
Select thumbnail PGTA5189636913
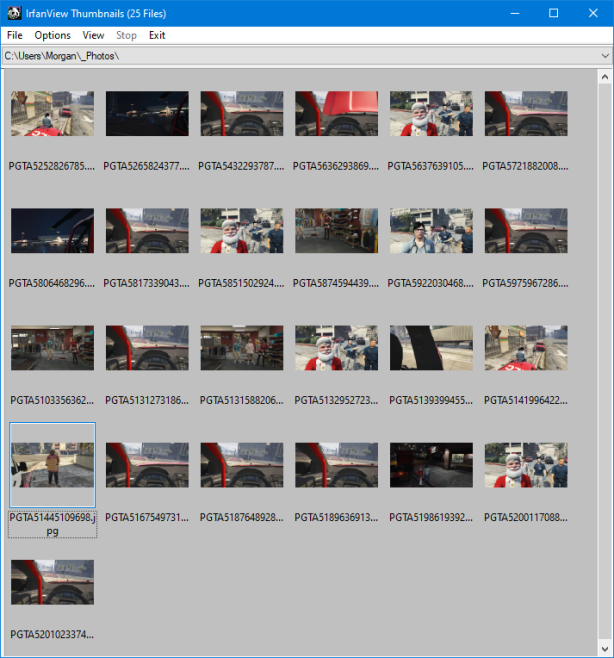337,465
